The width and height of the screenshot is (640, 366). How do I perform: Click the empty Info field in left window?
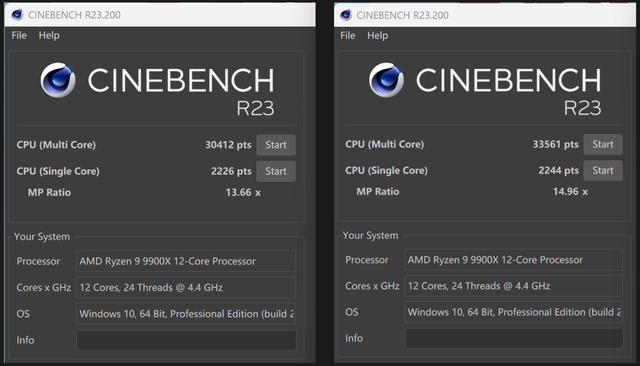[x=186, y=340]
